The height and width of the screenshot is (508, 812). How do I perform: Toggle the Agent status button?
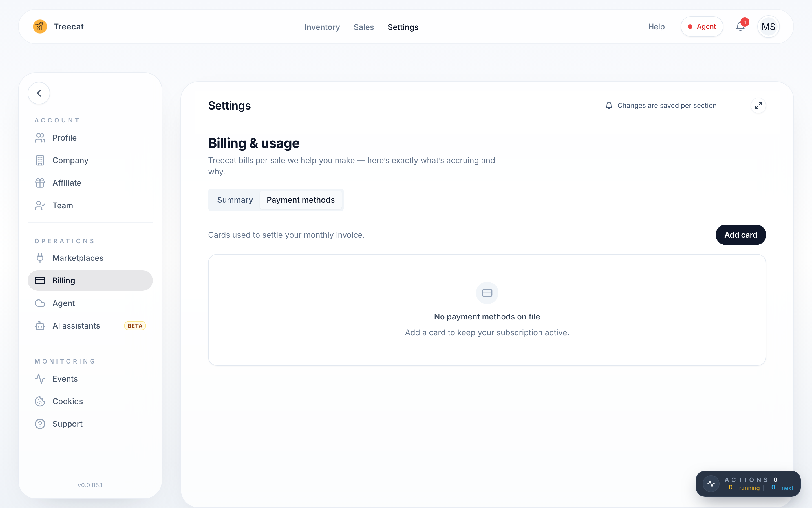pyautogui.click(x=701, y=27)
